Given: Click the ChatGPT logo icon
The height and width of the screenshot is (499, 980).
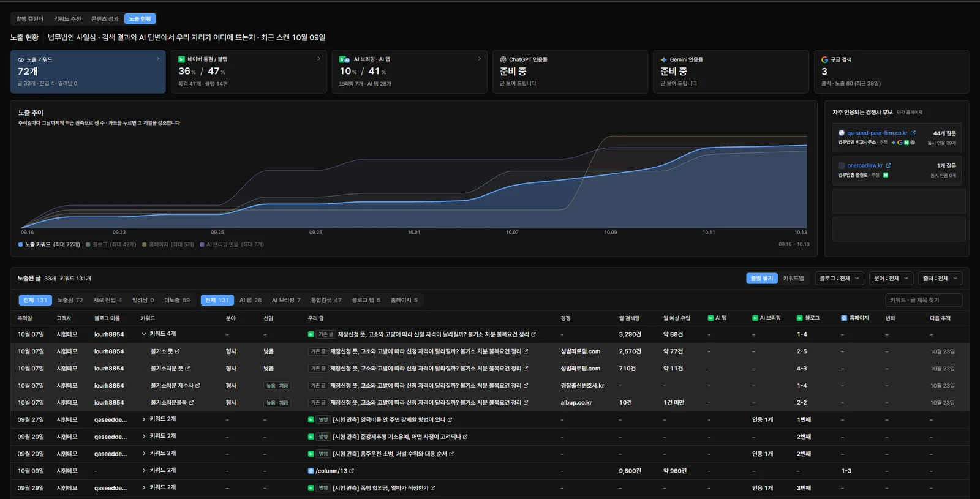Looking at the screenshot, I should point(503,59).
